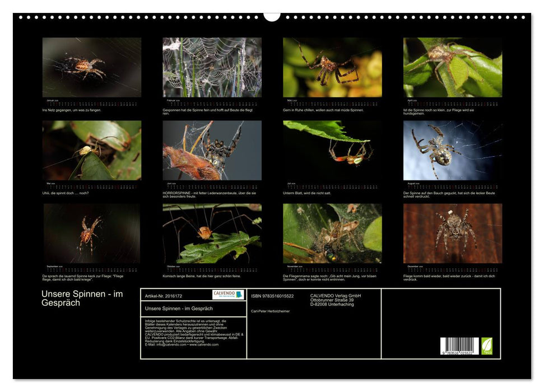Open the November spider with fly photo
This screenshot has width=544, height=392.
(332, 233)
